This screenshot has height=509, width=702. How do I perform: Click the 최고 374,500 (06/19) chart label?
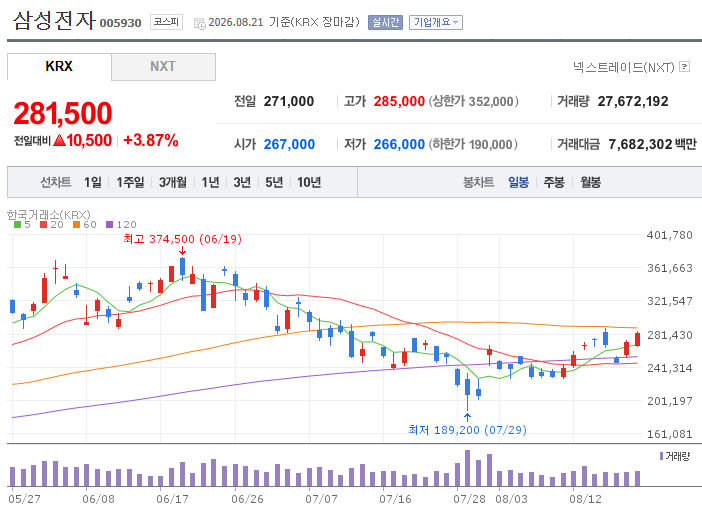pos(183,239)
